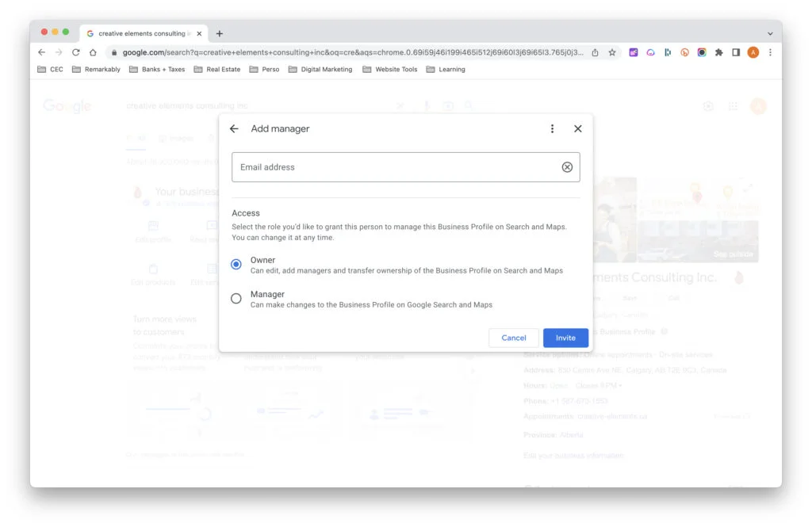The height and width of the screenshot is (527, 812).
Task: Open the CEC bookmarks folder
Action: pyautogui.click(x=50, y=70)
